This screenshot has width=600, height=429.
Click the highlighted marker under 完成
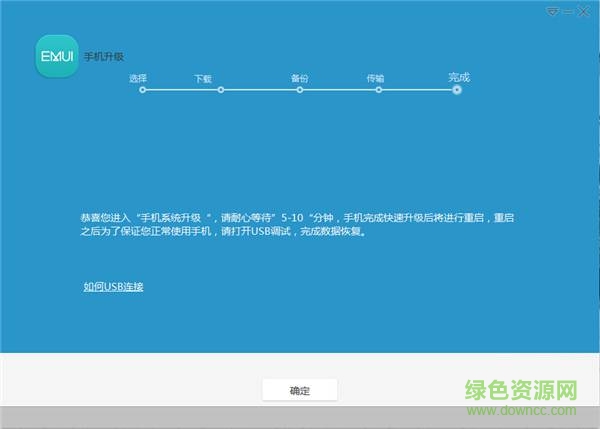pyautogui.click(x=457, y=89)
